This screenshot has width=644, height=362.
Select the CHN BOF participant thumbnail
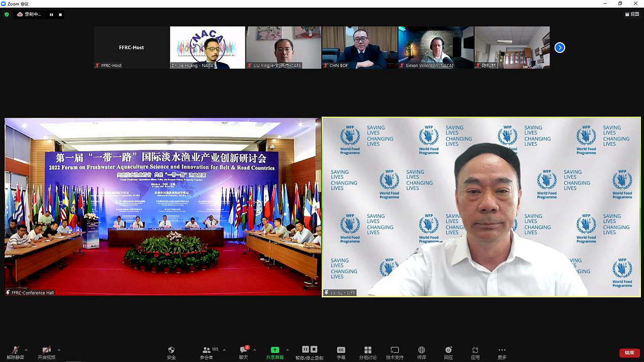360,48
